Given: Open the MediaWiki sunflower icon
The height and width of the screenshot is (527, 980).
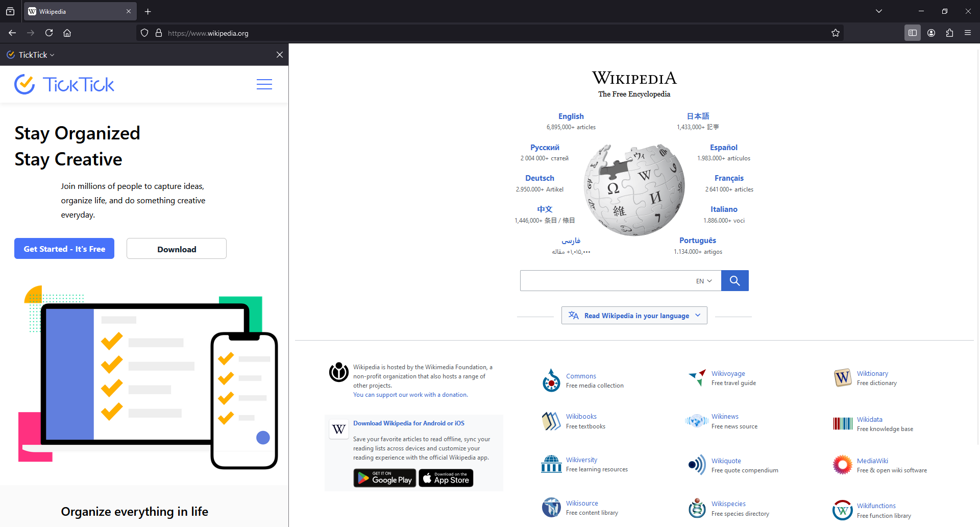Looking at the screenshot, I should [843, 465].
